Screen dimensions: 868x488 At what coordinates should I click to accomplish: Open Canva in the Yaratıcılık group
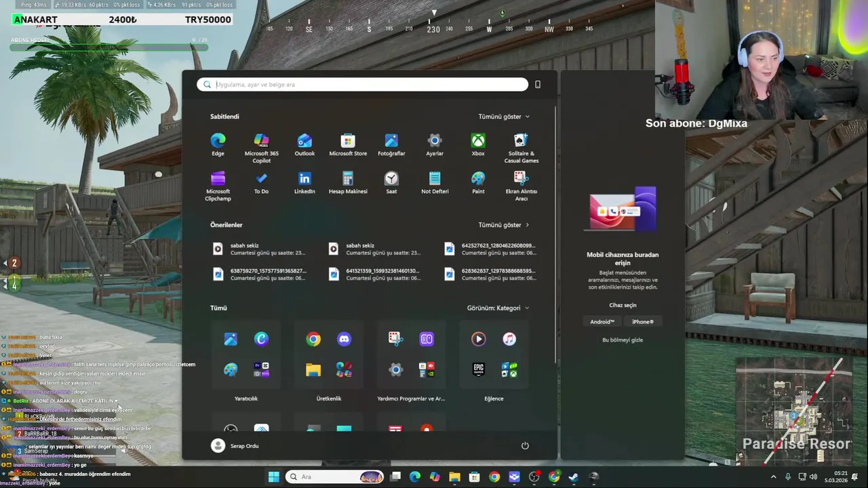pyautogui.click(x=261, y=339)
